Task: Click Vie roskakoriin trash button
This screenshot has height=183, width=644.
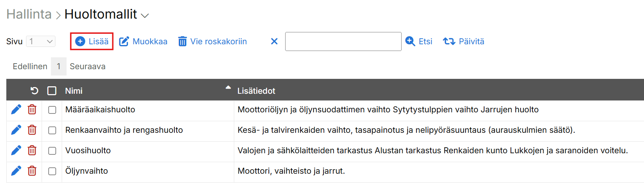Action: [x=212, y=41]
